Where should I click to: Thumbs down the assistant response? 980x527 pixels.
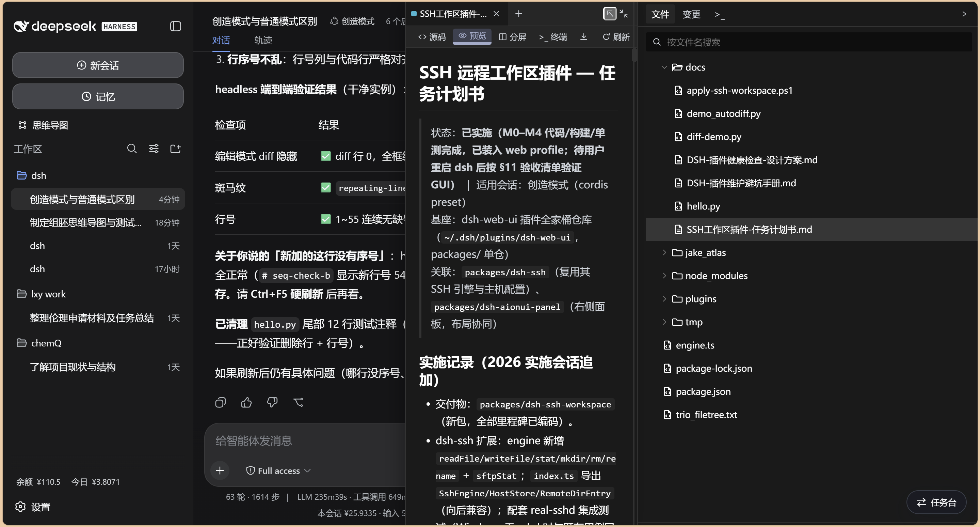[x=272, y=402]
